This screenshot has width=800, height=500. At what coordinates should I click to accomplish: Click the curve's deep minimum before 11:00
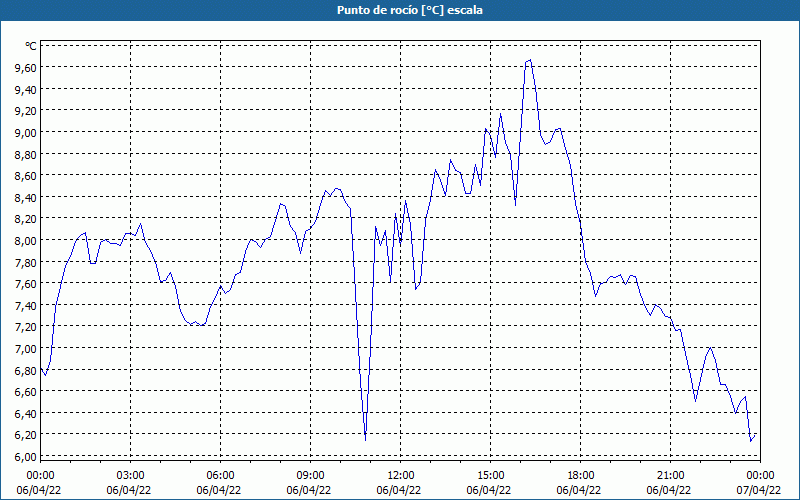click(365, 439)
